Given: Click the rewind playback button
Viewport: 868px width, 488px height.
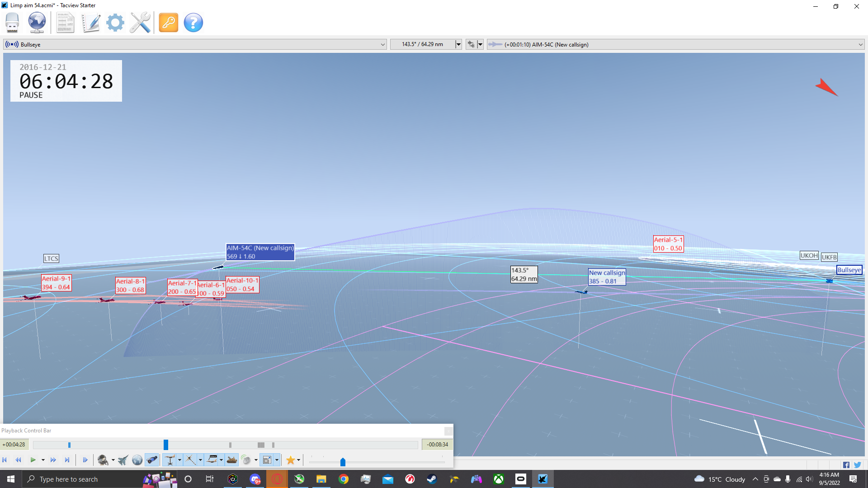Looking at the screenshot, I should 19,460.
